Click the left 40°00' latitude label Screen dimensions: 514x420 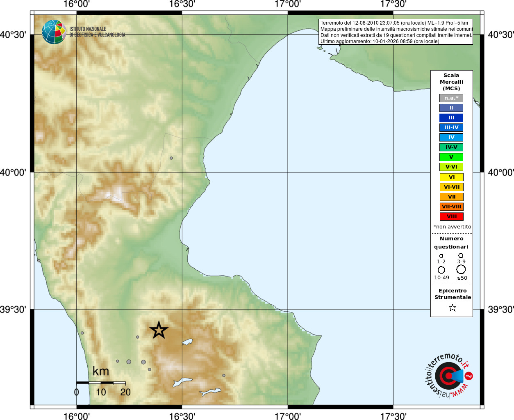(x=13, y=172)
